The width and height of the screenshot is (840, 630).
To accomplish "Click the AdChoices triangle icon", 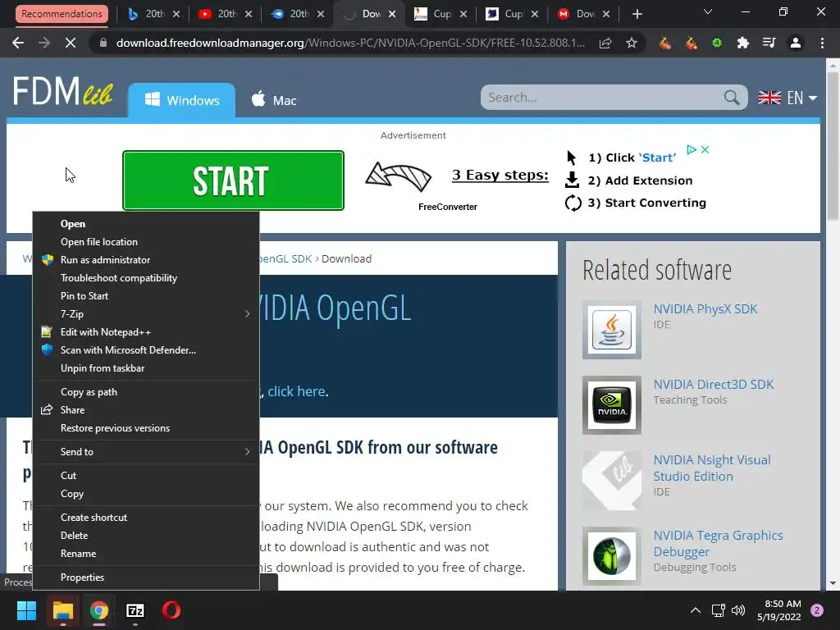I will 692,149.
